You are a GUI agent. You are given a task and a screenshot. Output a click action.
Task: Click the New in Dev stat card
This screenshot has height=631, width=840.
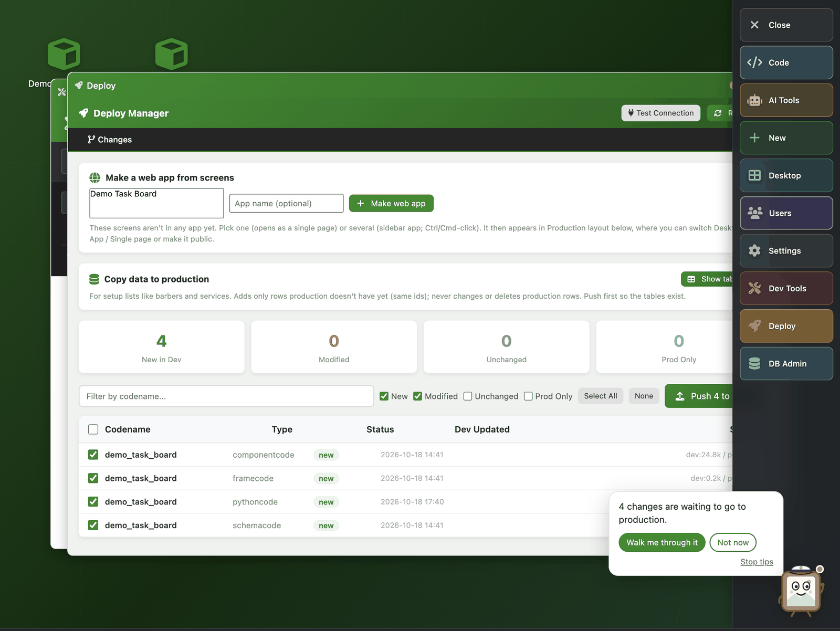click(x=162, y=347)
